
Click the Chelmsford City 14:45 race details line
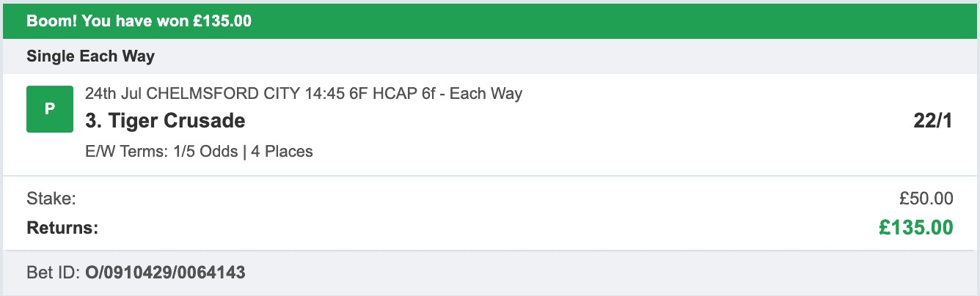tap(304, 94)
